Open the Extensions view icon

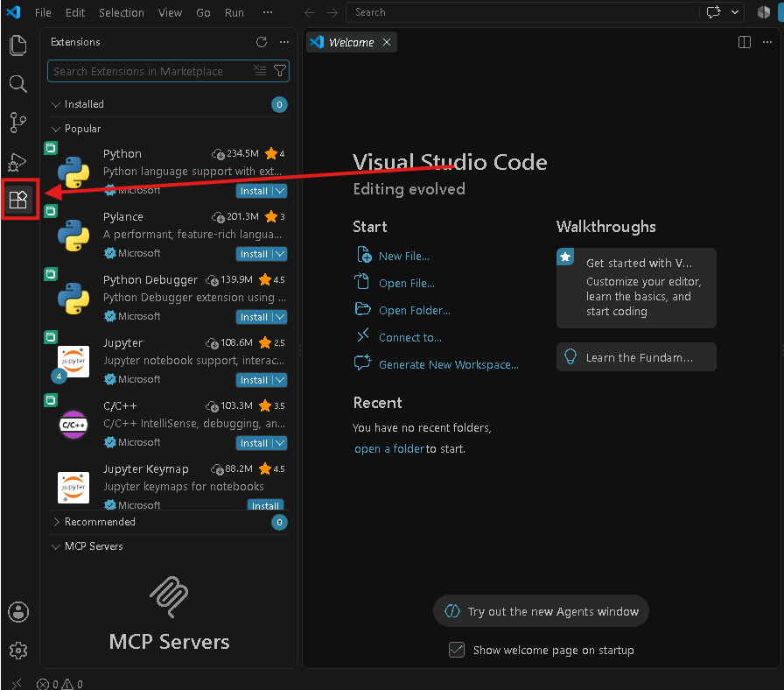click(18, 199)
